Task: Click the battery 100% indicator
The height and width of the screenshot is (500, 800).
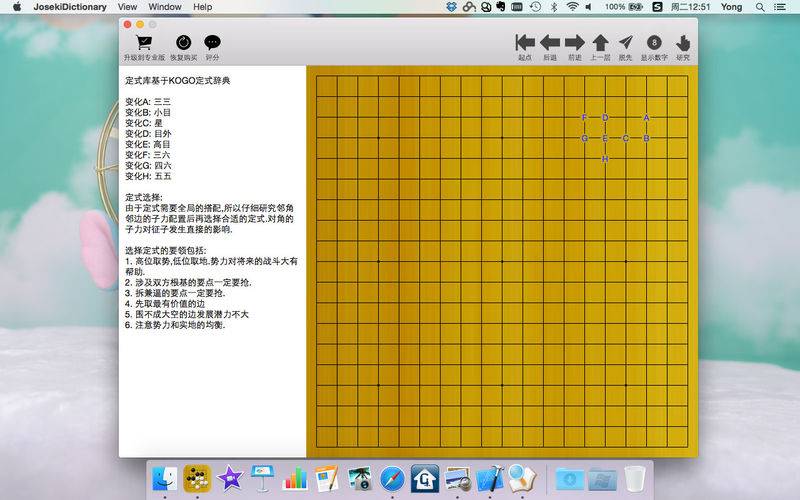Action: coord(623,7)
